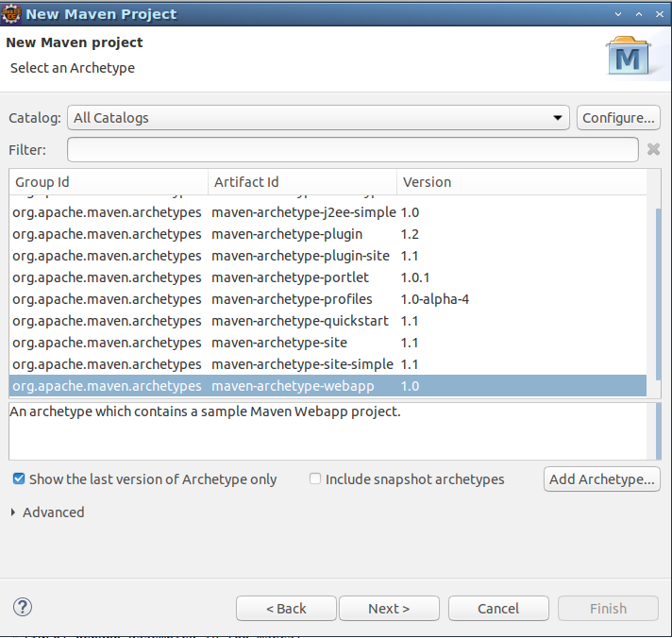Go back with the < Back button
The image size is (672, 638).
click(x=286, y=608)
